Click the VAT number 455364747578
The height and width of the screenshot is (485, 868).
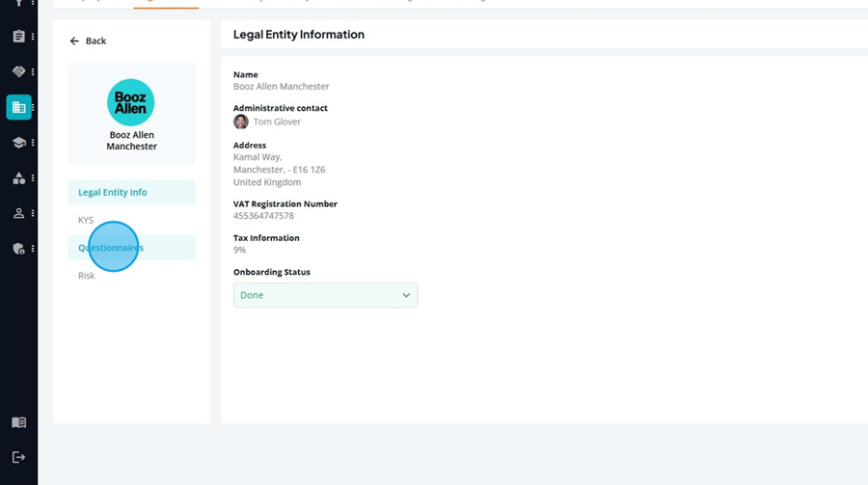pos(263,216)
